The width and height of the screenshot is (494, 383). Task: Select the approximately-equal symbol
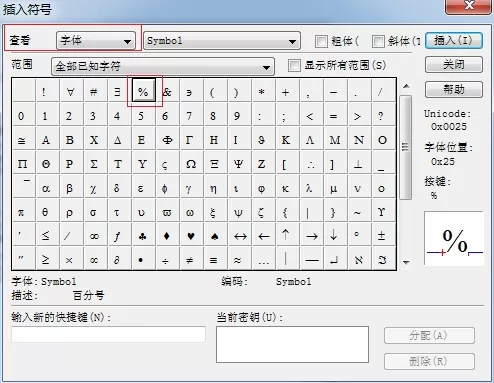tap(239, 259)
